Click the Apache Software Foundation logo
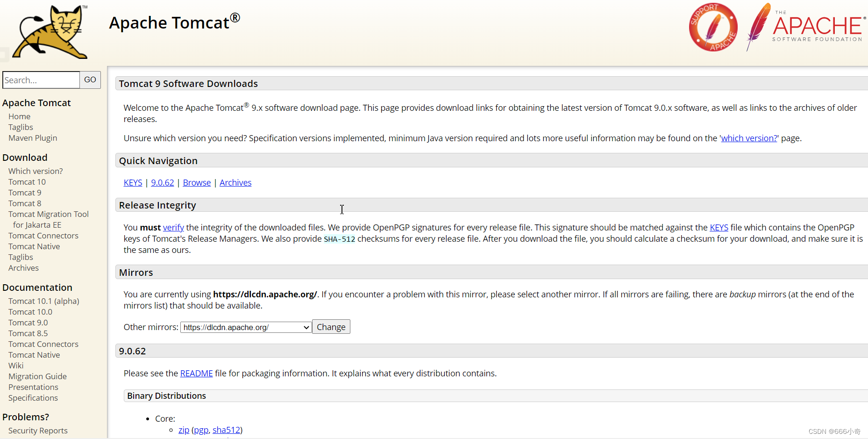Viewport: 868px width, 439px height. tap(806, 27)
